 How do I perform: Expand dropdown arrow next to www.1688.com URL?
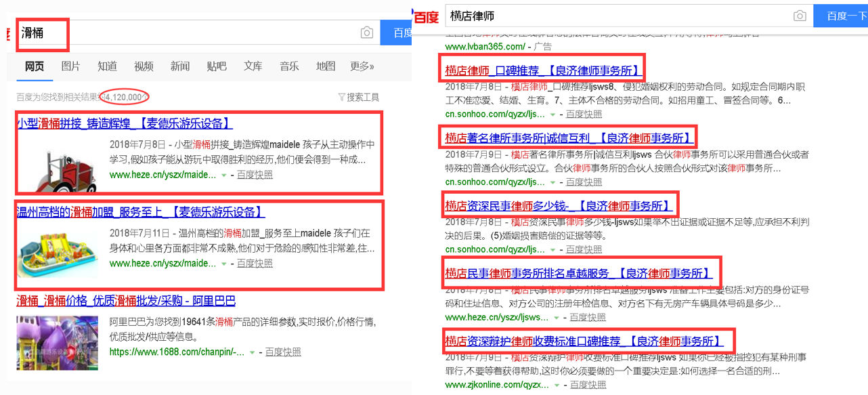click(x=252, y=352)
